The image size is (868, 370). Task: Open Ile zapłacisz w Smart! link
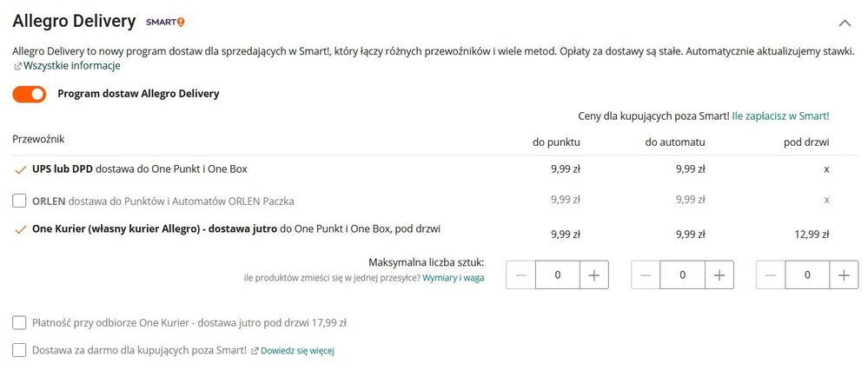coord(780,116)
